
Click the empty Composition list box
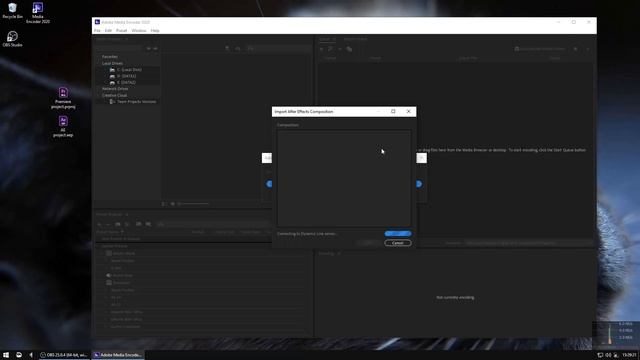(344, 178)
